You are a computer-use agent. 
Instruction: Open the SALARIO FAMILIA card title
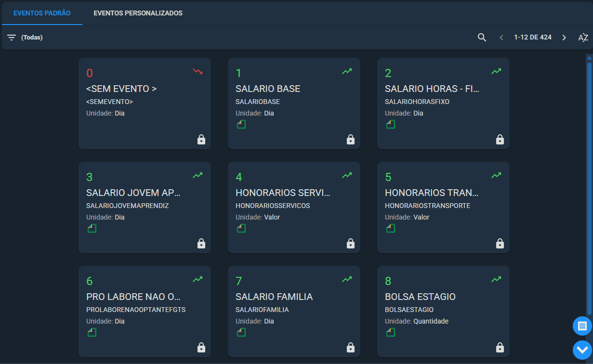click(274, 297)
